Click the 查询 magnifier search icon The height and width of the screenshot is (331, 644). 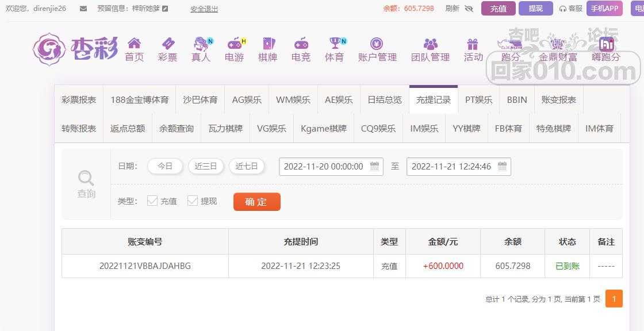tap(85, 177)
